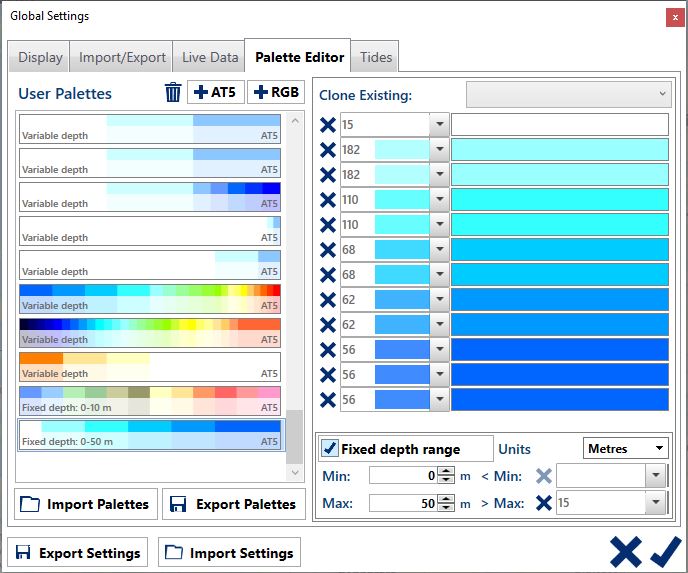The width and height of the screenshot is (688, 573).
Task: Click the X beside the > Max color
Action: coord(543,503)
